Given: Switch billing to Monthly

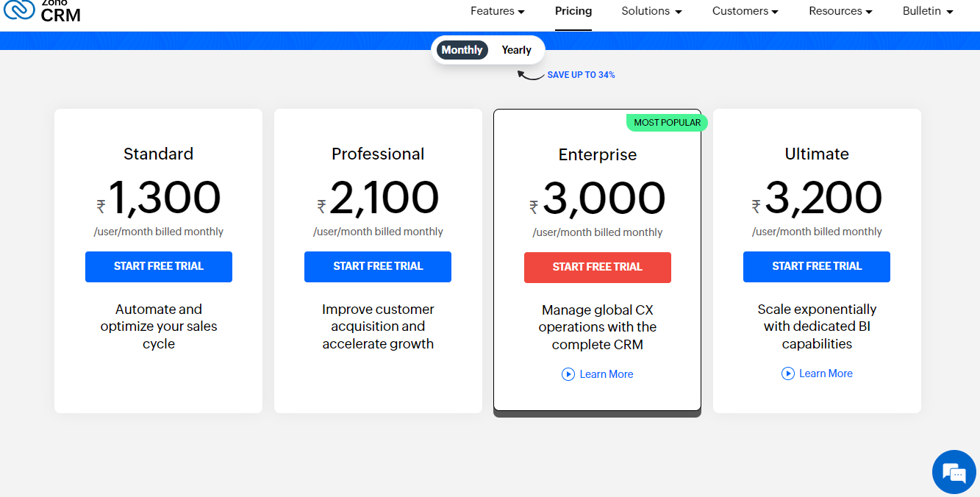Looking at the screenshot, I should 462,50.
